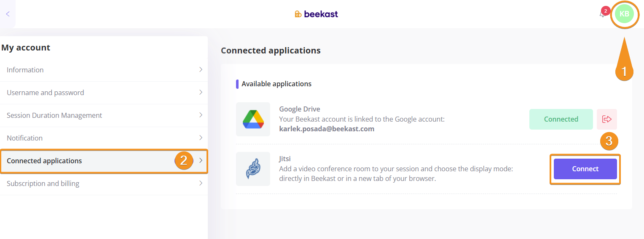
Task: Disconnect Google Drive using the red logout icon
Action: tap(607, 119)
